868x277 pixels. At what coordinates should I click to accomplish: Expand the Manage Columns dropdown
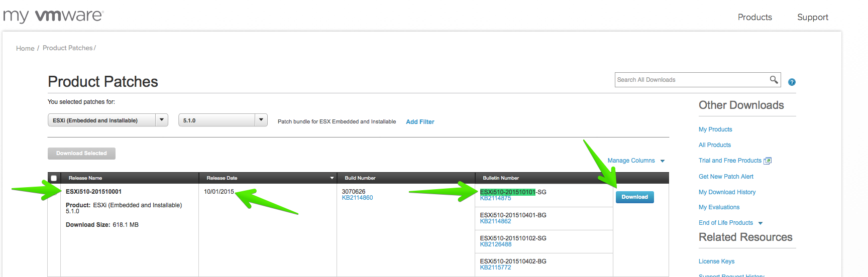coord(636,161)
